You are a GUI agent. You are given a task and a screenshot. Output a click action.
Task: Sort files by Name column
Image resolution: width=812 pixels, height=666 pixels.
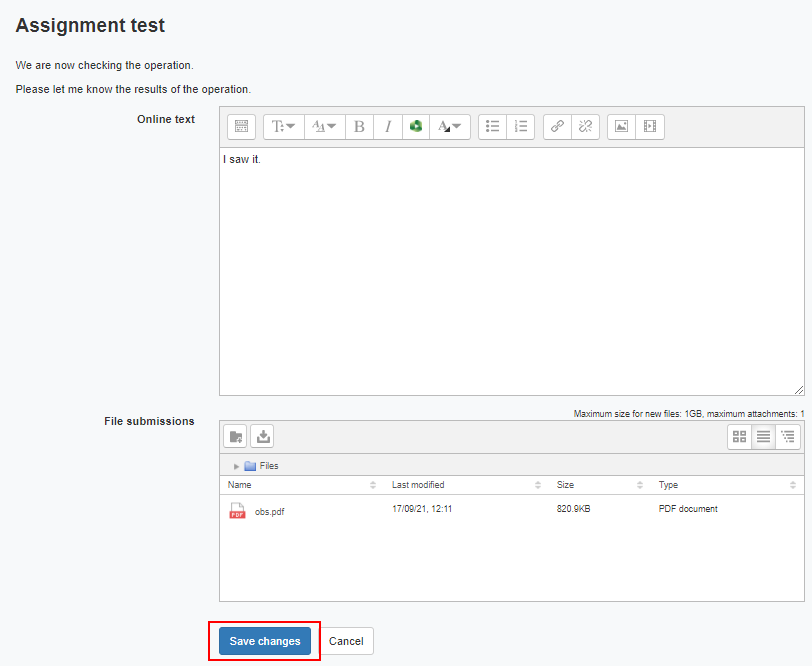pyautogui.click(x=240, y=485)
